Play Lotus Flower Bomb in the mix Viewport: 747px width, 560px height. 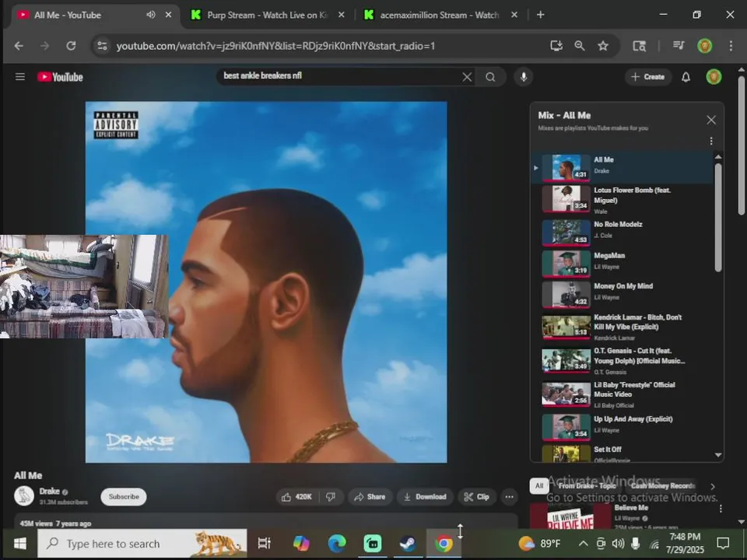622,198
